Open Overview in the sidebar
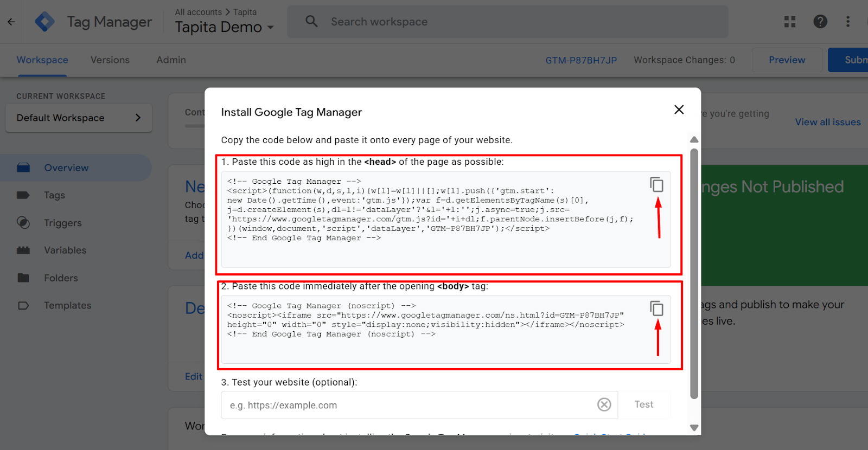 pos(76,168)
